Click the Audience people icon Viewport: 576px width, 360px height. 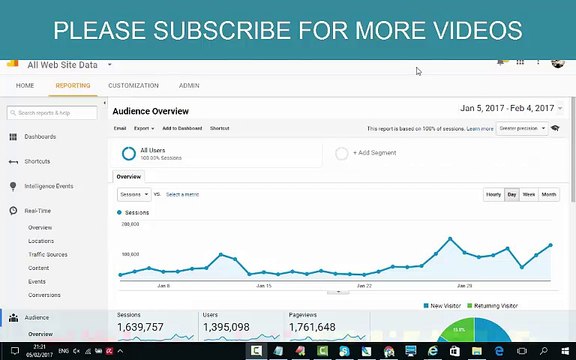point(13,318)
